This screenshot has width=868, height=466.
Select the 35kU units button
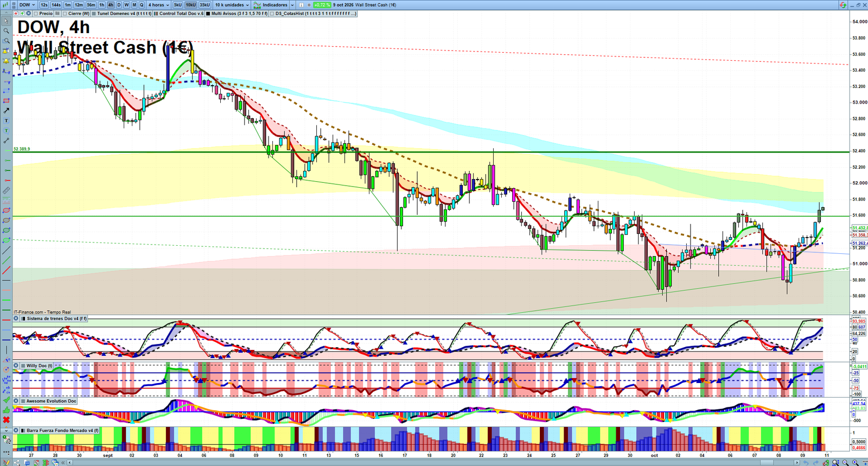click(x=205, y=5)
